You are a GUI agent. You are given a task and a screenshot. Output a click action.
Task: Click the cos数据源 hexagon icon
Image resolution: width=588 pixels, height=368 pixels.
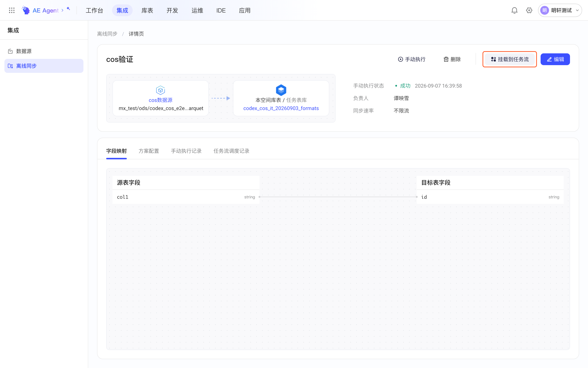click(160, 90)
